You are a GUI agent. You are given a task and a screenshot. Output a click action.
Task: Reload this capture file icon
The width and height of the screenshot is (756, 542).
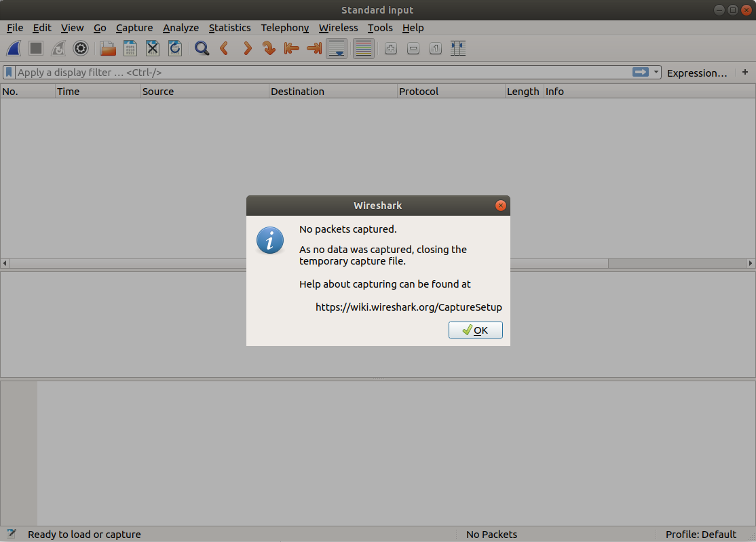174,48
